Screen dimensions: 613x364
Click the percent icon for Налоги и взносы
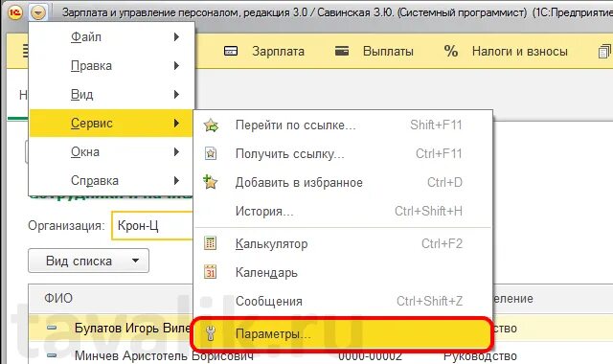coord(451,51)
